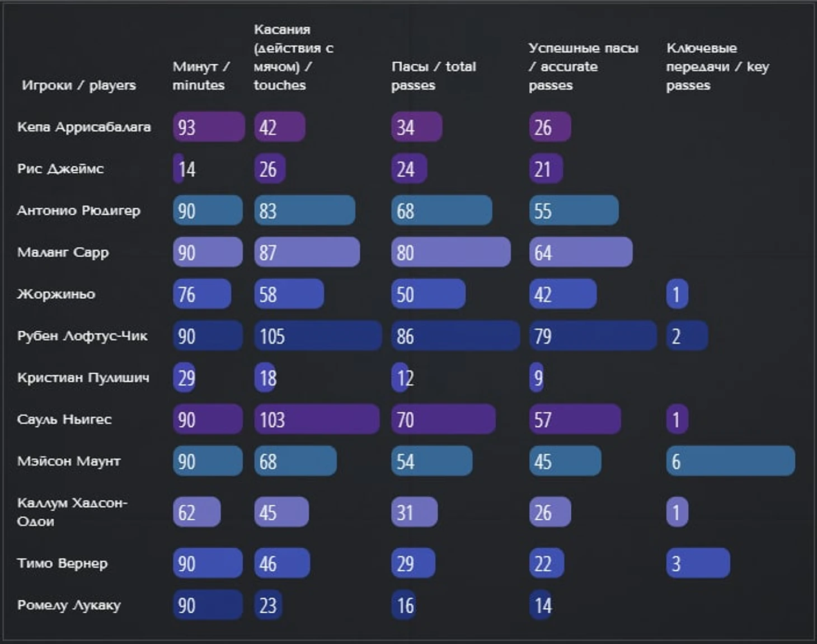The image size is (817, 644).
Task: Select Loftus-Cheek accurate passes bar 79
Action: click(x=593, y=336)
